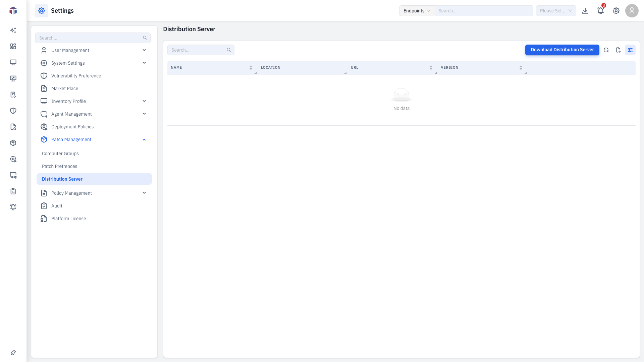The image size is (644, 362).
Task: Collapse Patch Management chevron
Action: (x=144, y=139)
